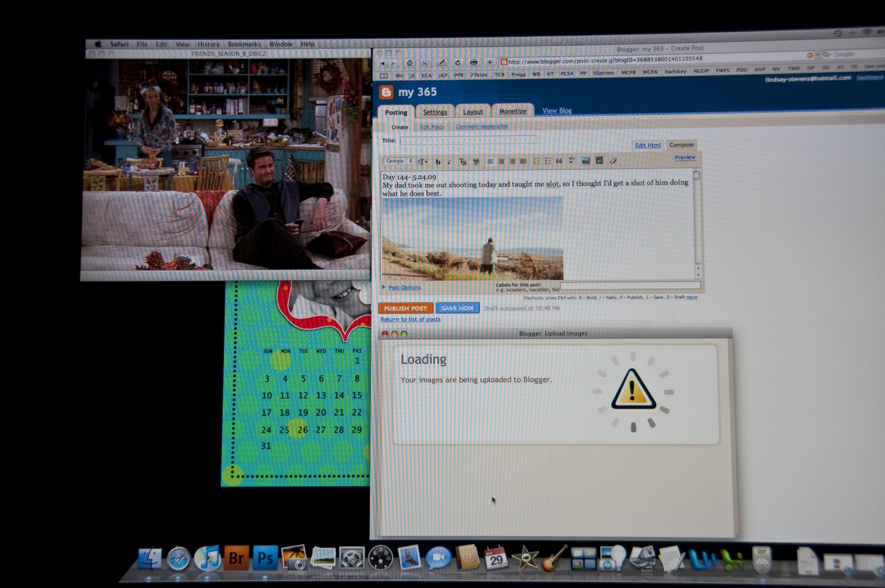Open the font size dropdown

coord(423,162)
